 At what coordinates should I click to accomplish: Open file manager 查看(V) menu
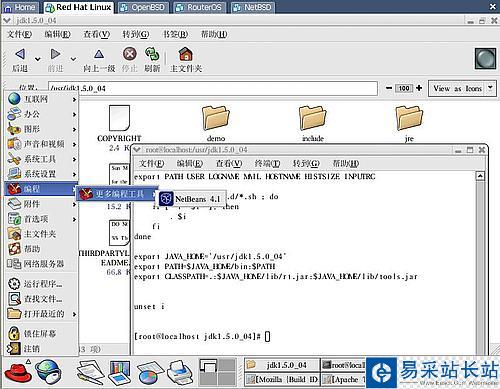(x=96, y=34)
